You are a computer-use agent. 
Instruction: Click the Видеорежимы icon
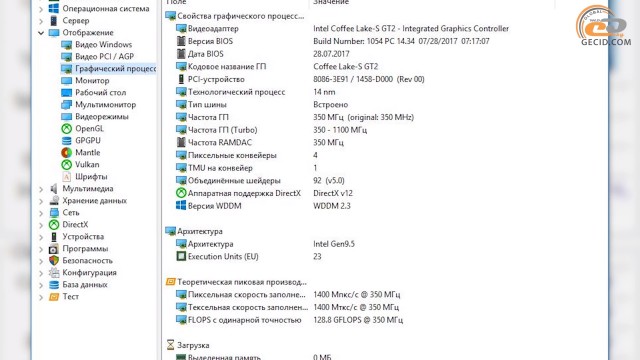(67, 117)
